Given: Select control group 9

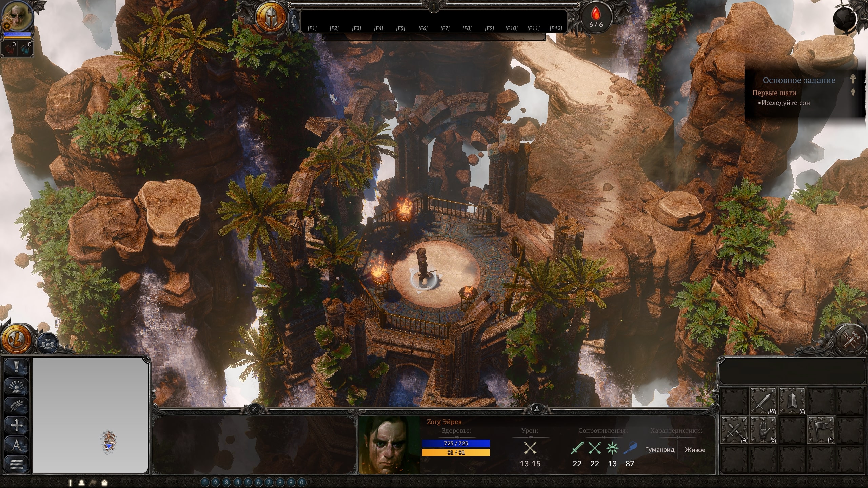Looking at the screenshot, I should 291,482.
